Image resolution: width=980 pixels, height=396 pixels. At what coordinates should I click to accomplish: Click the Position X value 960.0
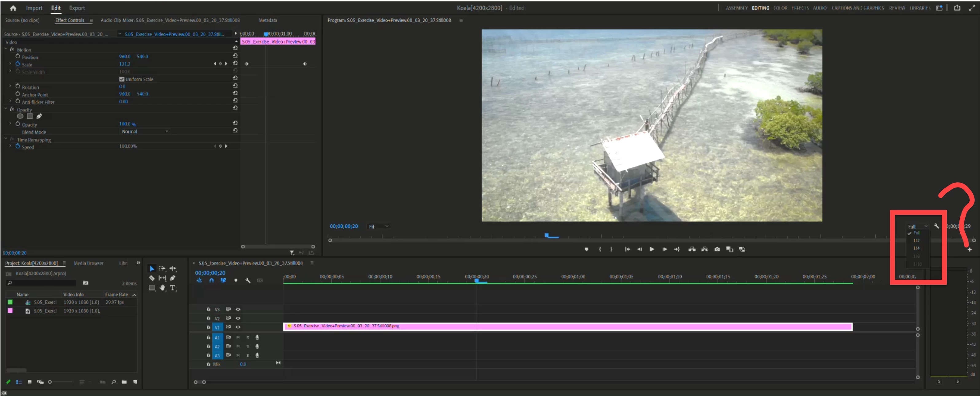124,56
